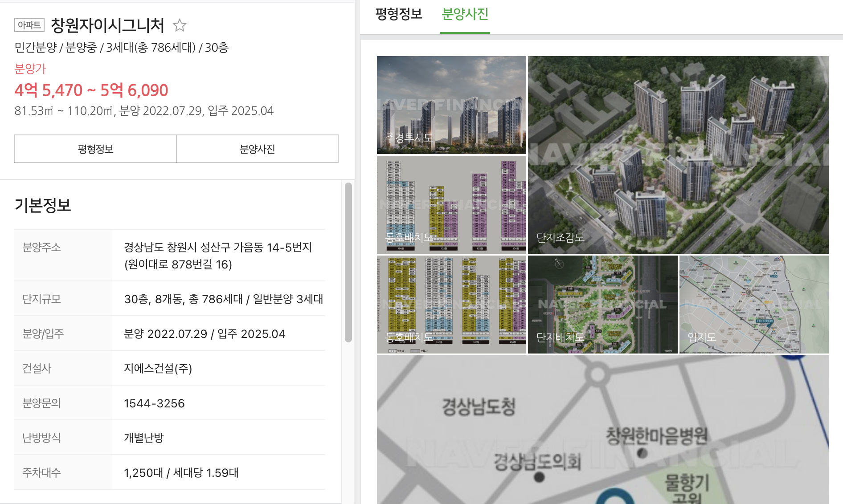Click the 난방방식 row label
Screen dimensions: 843x504
(41, 438)
